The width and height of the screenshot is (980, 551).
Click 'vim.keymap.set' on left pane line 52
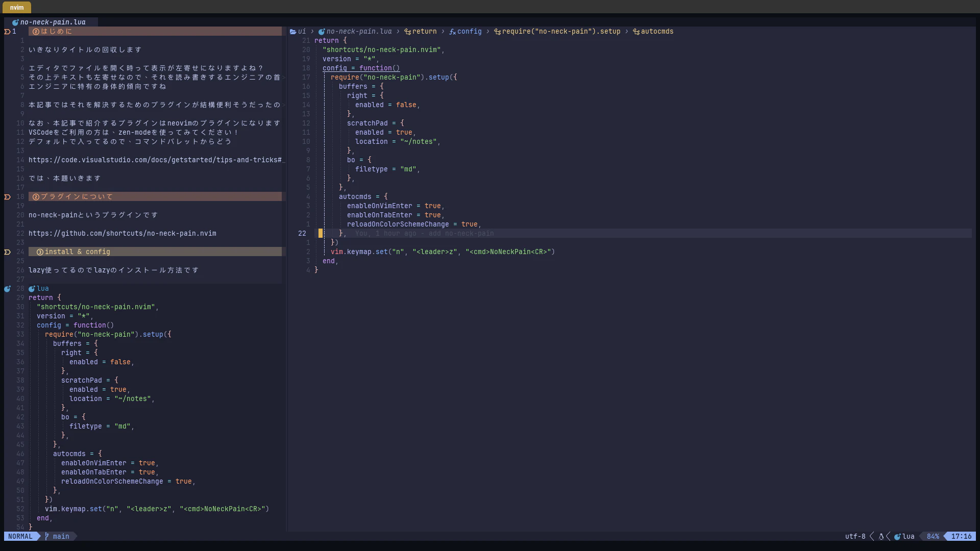pos(73,509)
